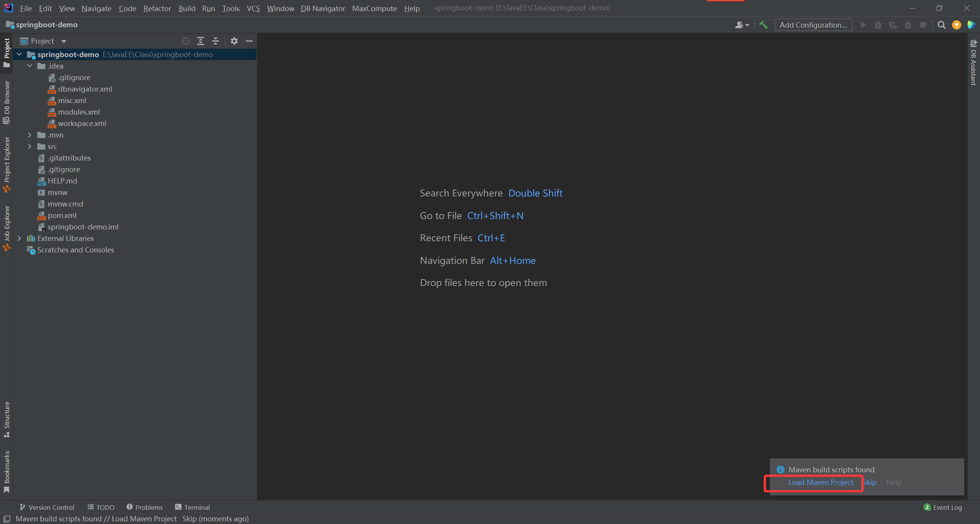Open the Tools menu
980x524 pixels.
click(x=230, y=8)
